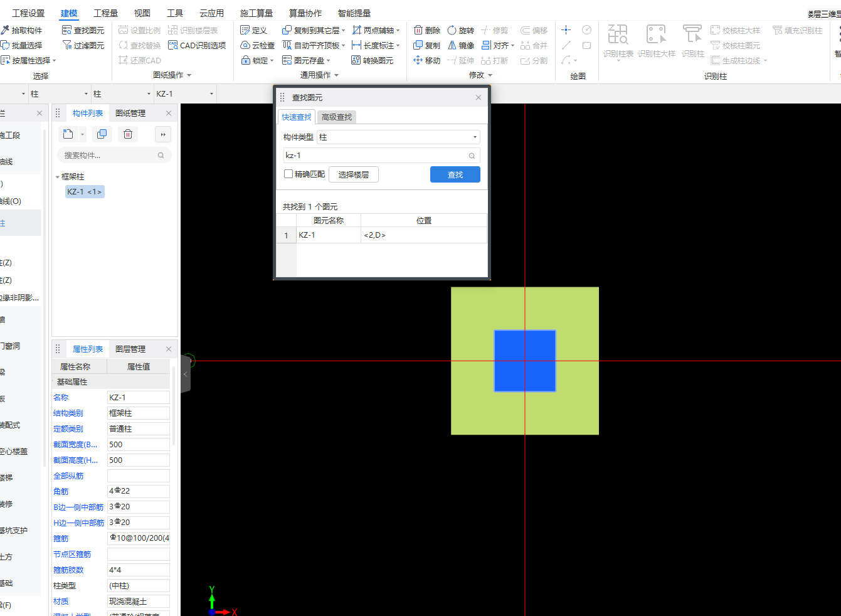This screenshot has height=616, width=841.
Task: Switch to the 图层管理 layer management tab
Action: pyautogui.click(x=130, y=349)
